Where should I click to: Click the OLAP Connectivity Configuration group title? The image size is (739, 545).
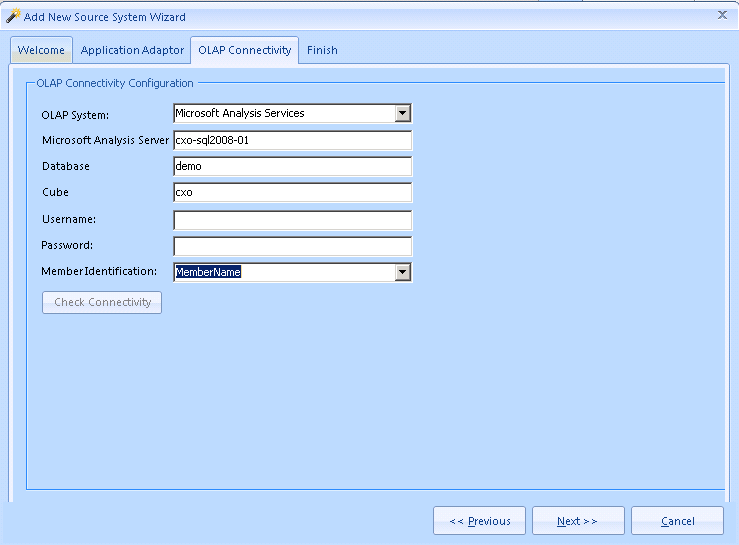click(115, 83)
